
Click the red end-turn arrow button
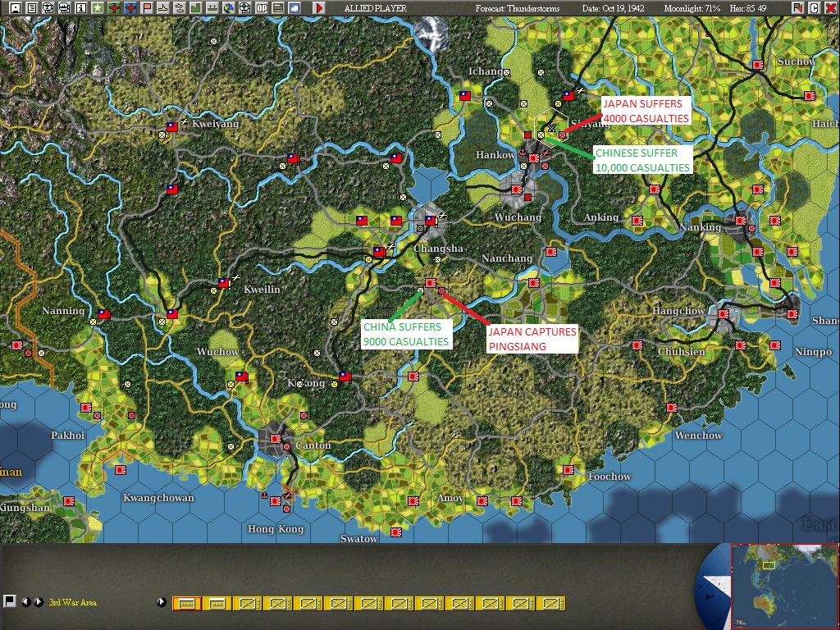(319, 8)
